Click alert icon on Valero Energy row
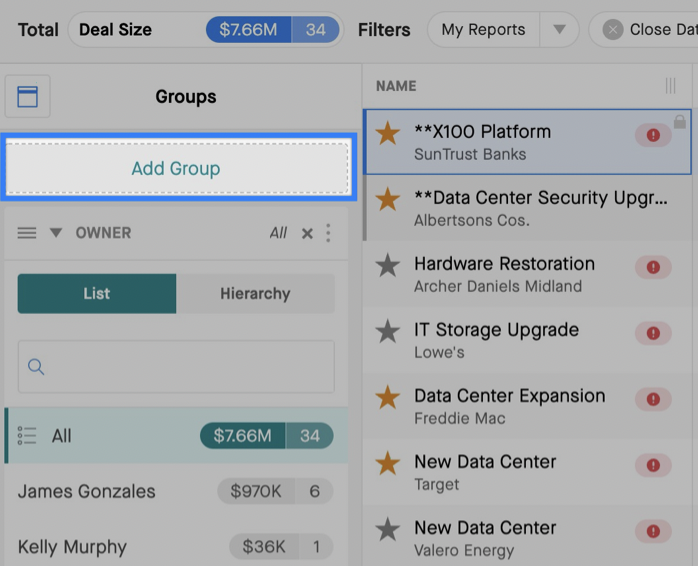Viewport: 698px width, 566px height. point(653,531)
